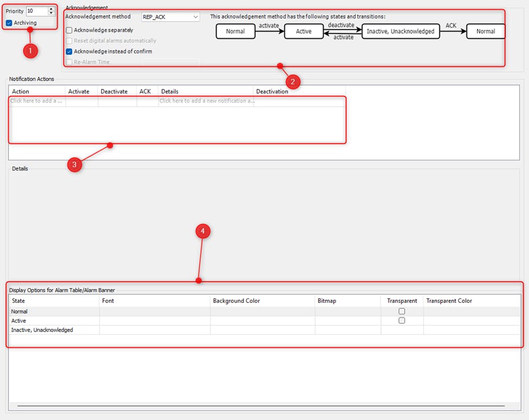
Task: Toggle Transparent checkbox for the Active state
Action: (x=402, y=320)
